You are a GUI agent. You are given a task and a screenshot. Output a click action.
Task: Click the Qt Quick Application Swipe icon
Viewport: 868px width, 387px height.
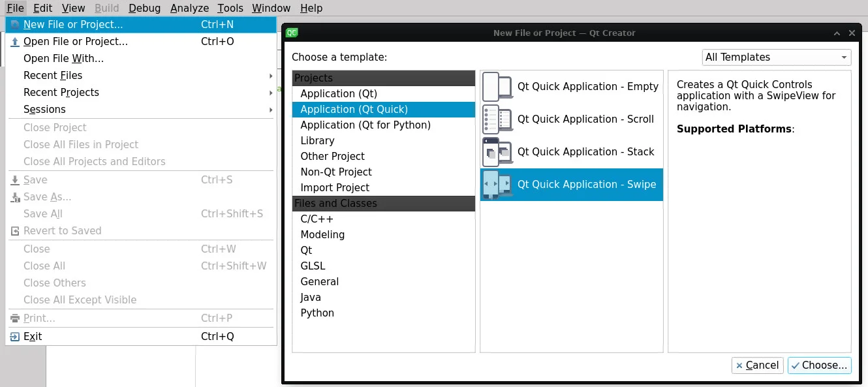[x=497, y=185]
